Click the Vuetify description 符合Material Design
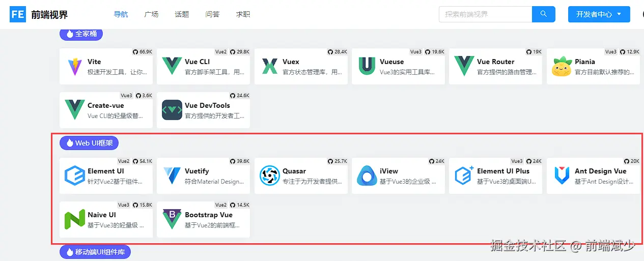The width and height of the screenshot is (644, 261). point(214,182)
